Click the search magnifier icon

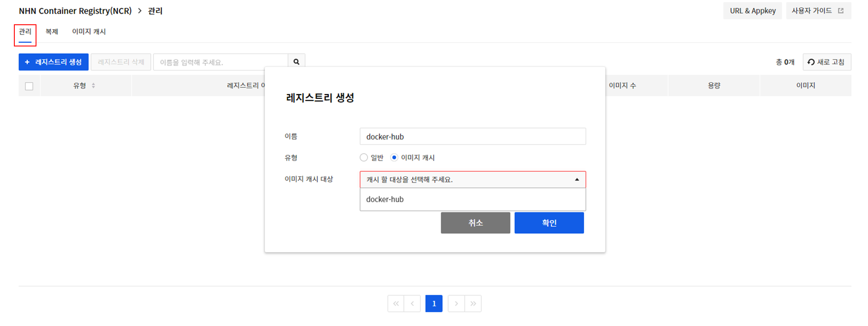296,62
